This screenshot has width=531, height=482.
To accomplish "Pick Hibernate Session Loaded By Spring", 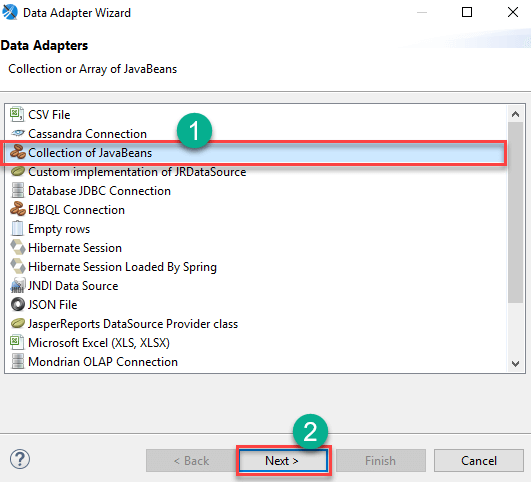I will pyautogui.click(x=123, y=267).
